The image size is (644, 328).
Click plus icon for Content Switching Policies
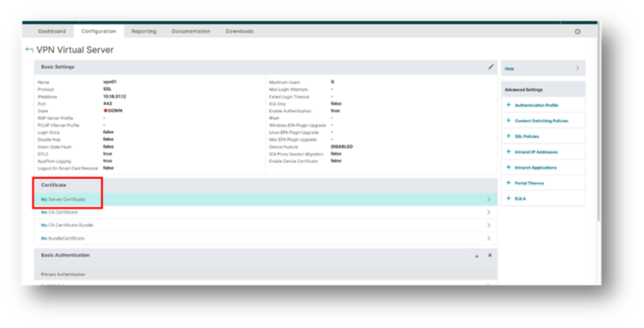coord(509,120)
